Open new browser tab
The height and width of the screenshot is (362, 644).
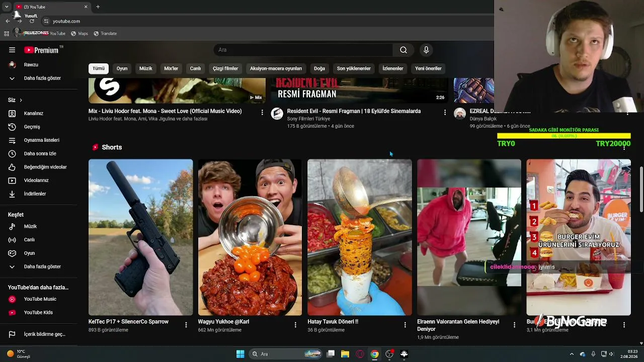pyautogui.click(x=98, y=7)
